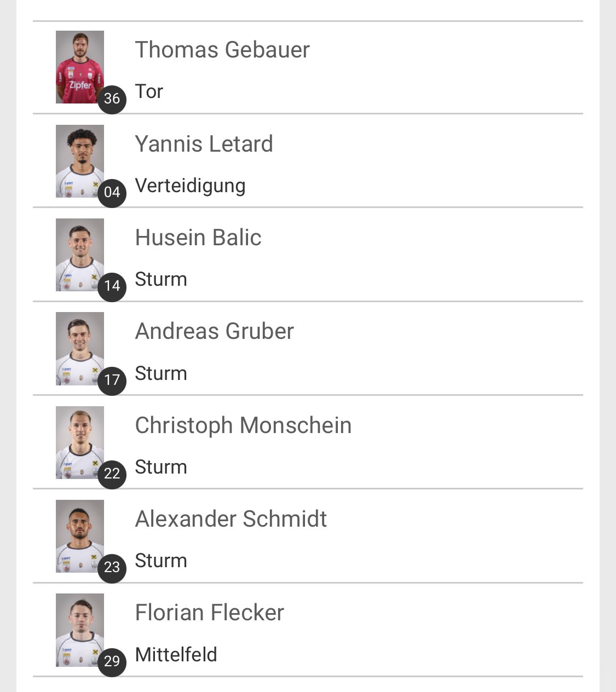Image resolution: width=616 pixels, height=692 pixels.
Task: Open Christoph Monschein's name entry
Action: [243, 425]
